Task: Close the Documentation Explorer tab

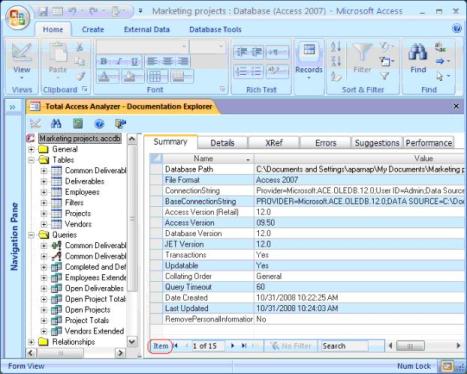Action: [456, 106]
